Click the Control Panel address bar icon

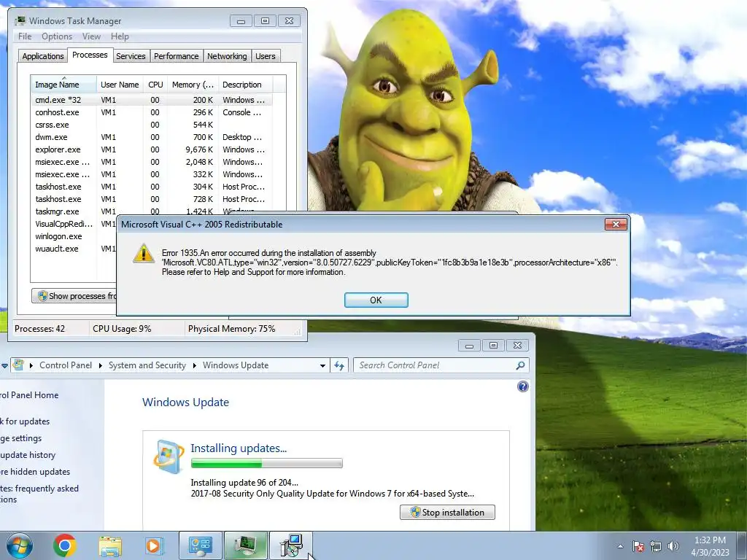point(18,365)
